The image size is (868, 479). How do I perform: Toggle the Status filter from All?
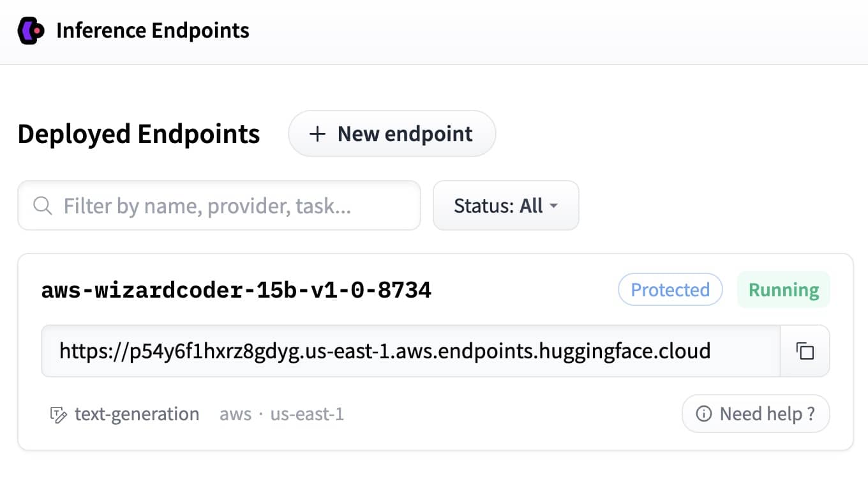coord(505,206)
